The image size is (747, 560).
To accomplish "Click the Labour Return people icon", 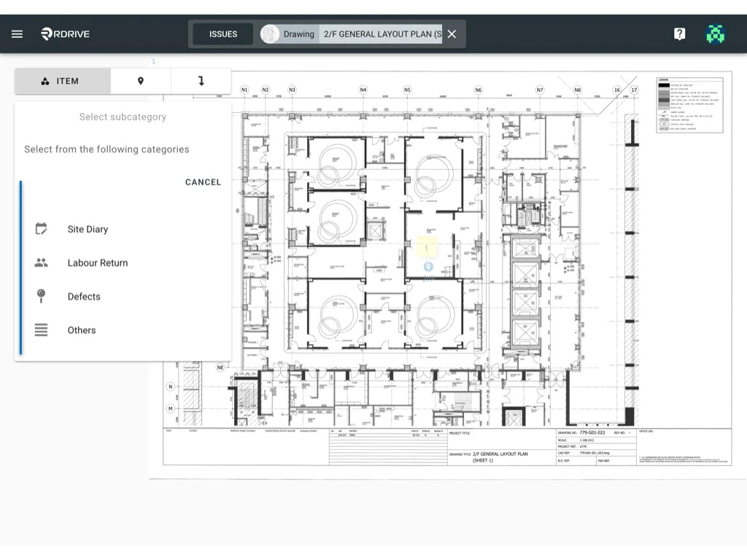I will coord(42,262).
